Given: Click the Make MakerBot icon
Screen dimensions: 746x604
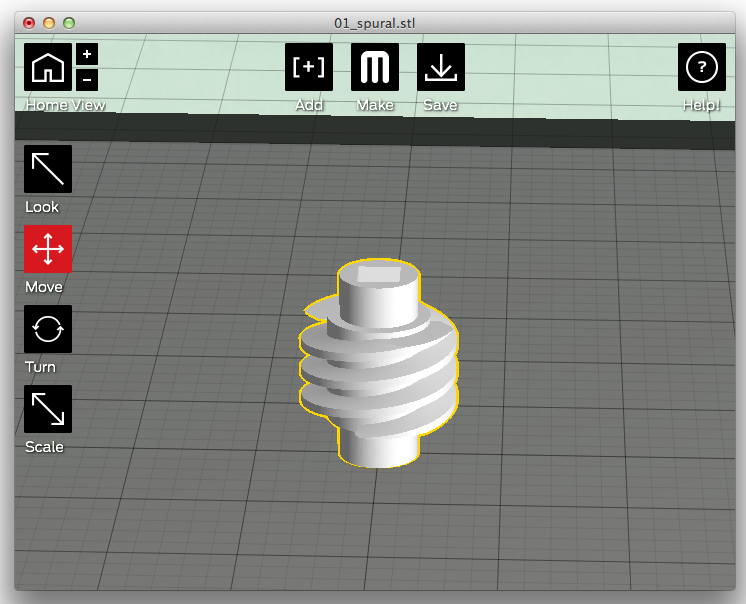Looking at the screenshot, I should point(375,67).
